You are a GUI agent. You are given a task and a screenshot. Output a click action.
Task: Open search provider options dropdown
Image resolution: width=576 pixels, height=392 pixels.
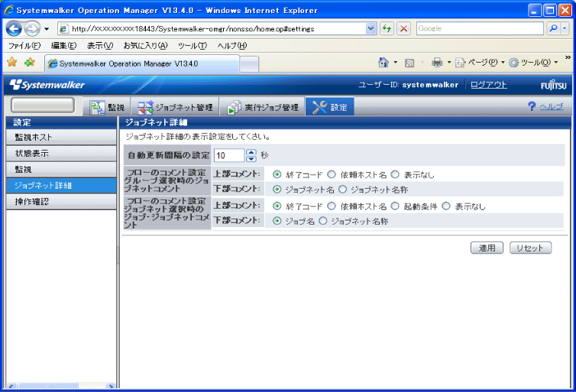(x=565, y=28)
